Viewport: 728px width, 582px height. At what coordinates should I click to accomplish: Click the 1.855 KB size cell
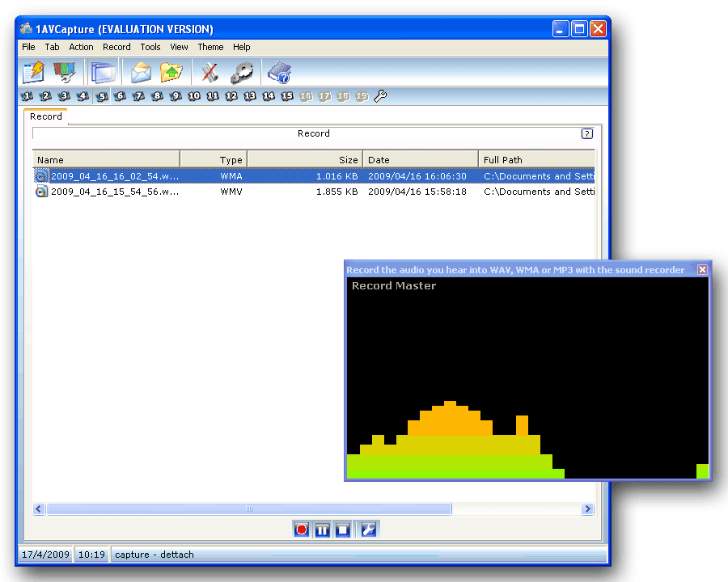click(x=336, y=192)
